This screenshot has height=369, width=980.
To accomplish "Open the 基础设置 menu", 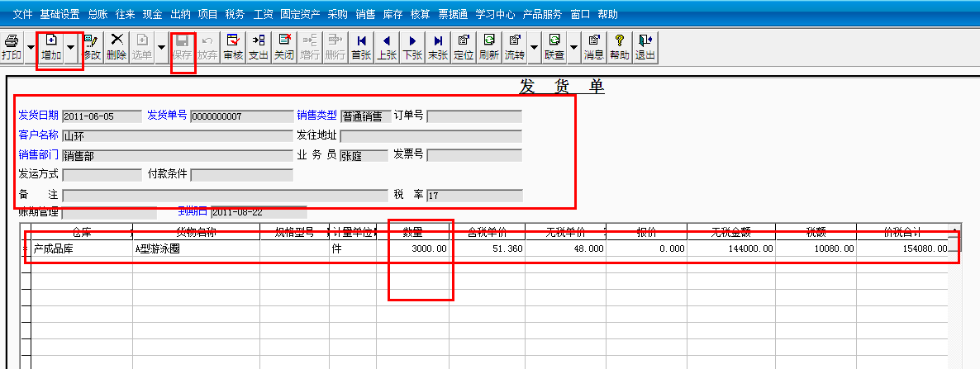I will coord(59,14).
